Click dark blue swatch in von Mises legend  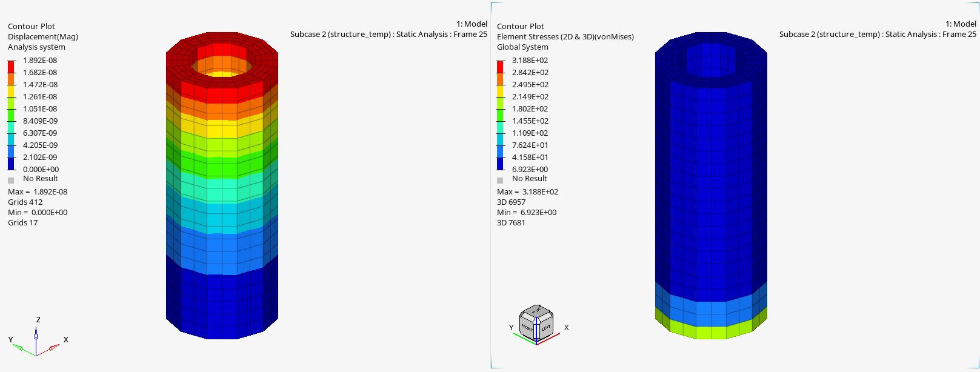pos(500,164)
